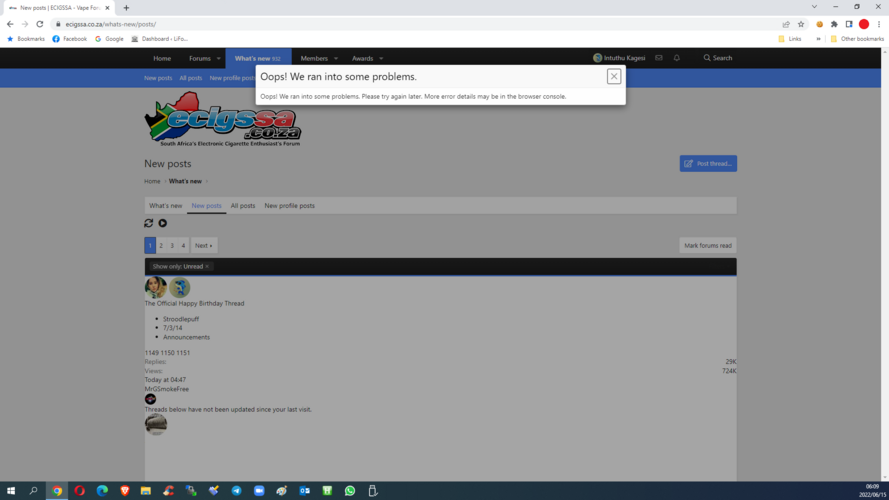Open Zoom from the taskbar
This screenshot has width=889, height=500.
[x=259, y=491]
